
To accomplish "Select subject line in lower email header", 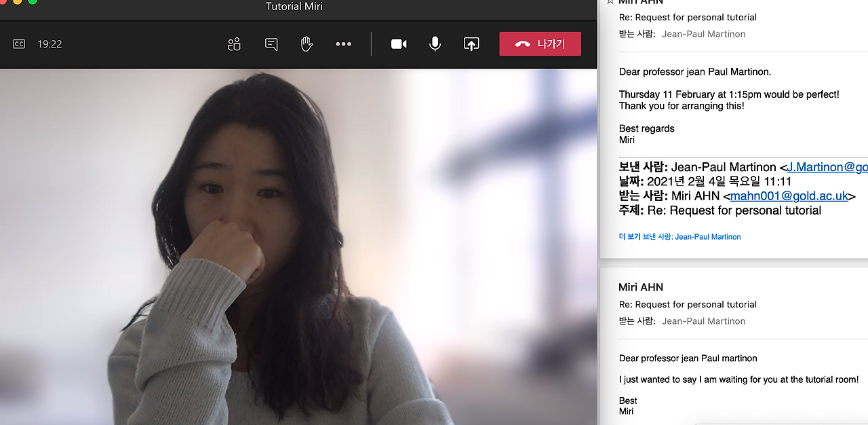I will (x=688, y=305).
